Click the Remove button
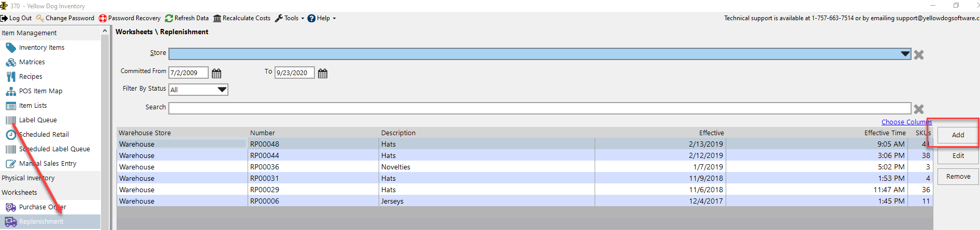980x230 pixels. (x=958, y=177)
